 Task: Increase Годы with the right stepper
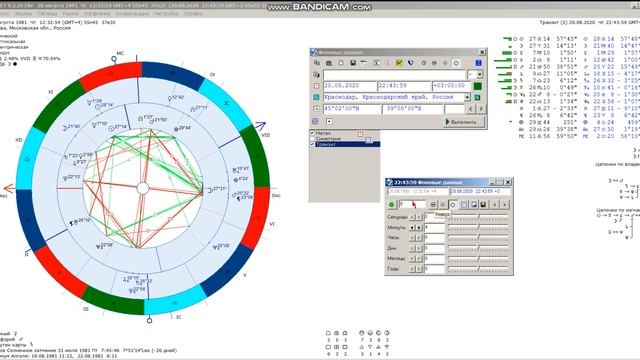[x=418, y=269]
